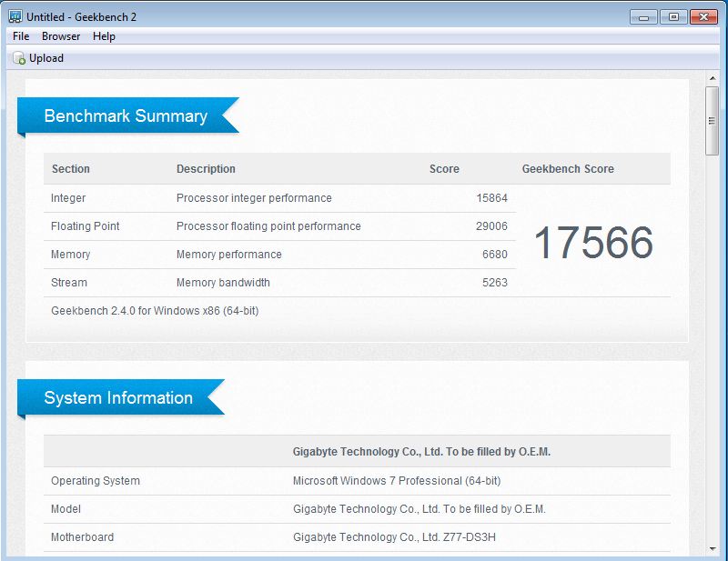This screenshot has height=561, width=728.
Task: Click 'Memory bandwidth' description
Action: click(x=223, y=283)
